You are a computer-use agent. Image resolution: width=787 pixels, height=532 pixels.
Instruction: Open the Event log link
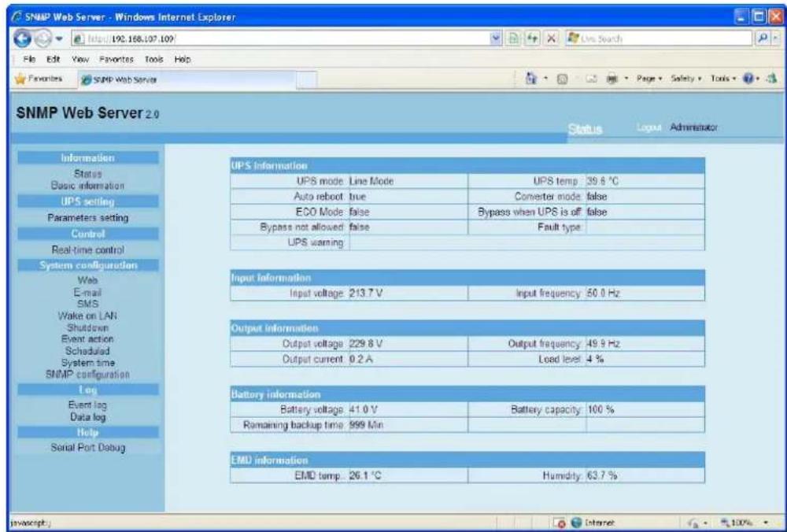pyautogui.click(x=87, y=405)
